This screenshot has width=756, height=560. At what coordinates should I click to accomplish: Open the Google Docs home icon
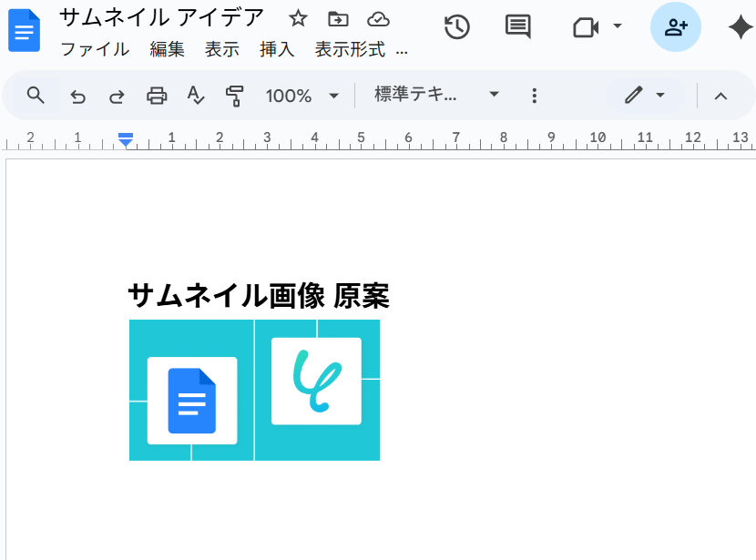point(24,30)
